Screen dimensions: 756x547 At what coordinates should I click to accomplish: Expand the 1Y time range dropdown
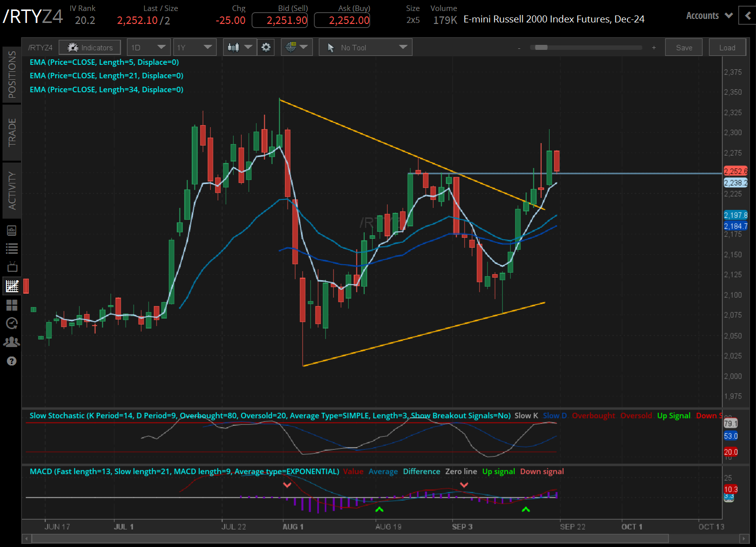pos(194,47)
